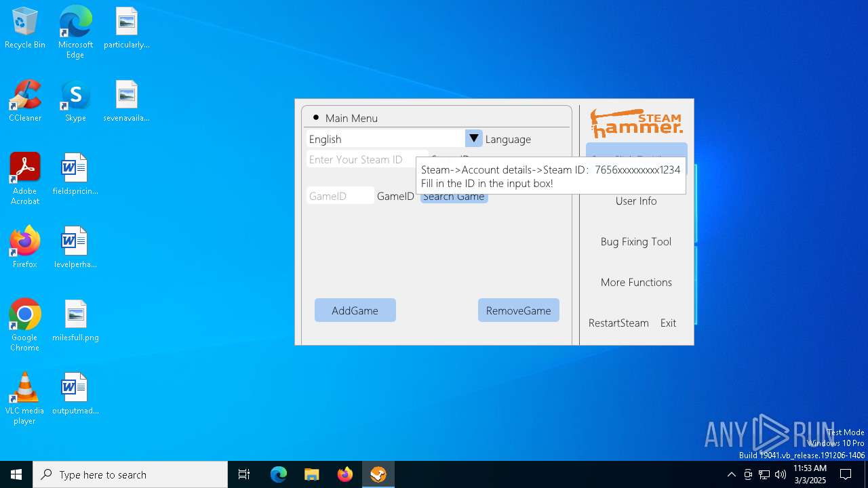Click the Search Game button
This screenshot has height=488, width=868.
pos(454,197)
